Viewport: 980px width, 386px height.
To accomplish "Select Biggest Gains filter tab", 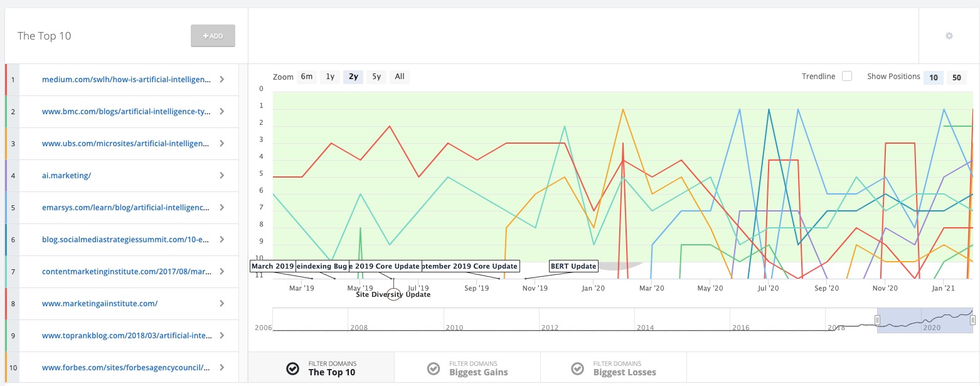I will [x=467, y=368].
